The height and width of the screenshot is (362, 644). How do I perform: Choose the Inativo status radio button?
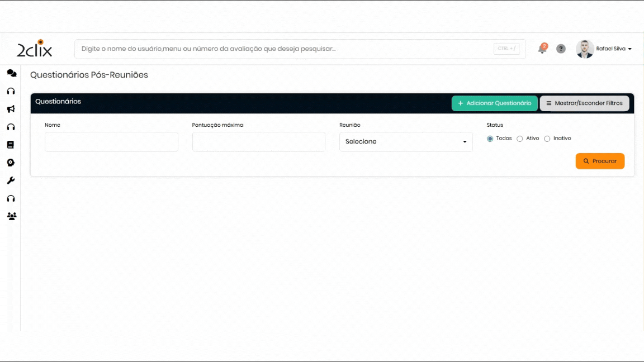[547, 139]
